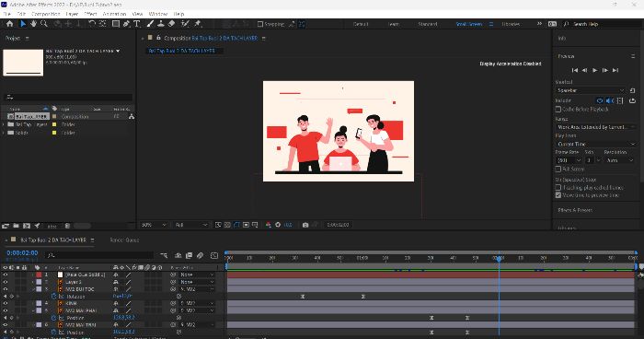Viewport: 644px width, 339px height.
Task: Select the Brush tool
Action: tap(150, 24)
